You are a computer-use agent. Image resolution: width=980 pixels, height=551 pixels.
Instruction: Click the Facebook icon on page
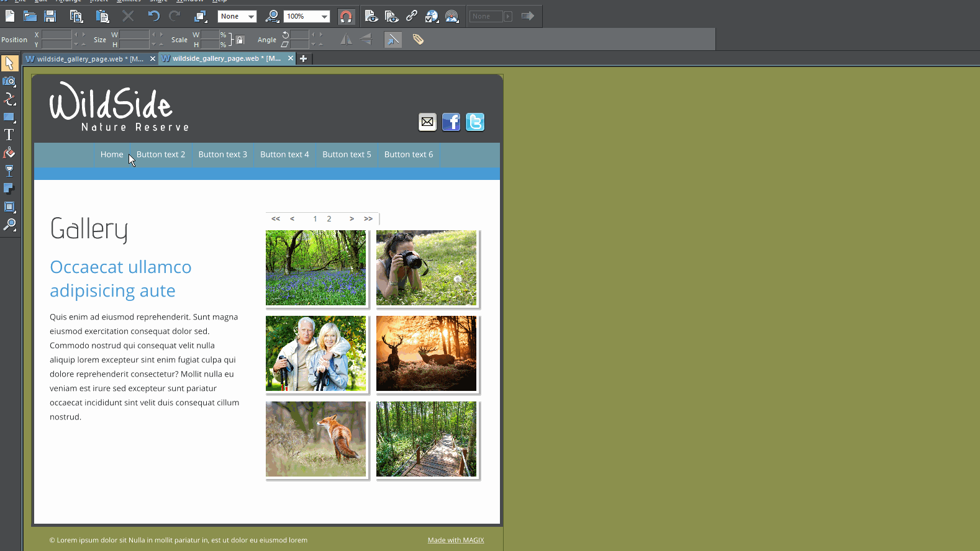451,122
